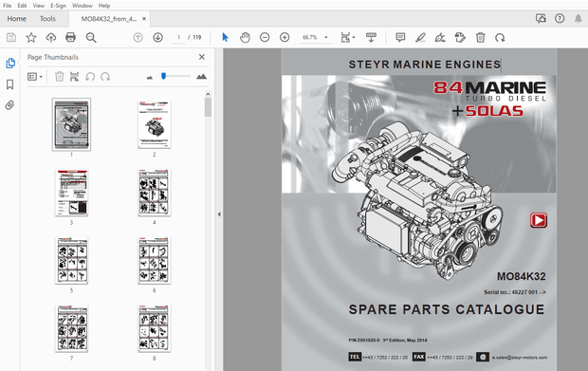Click the scrolling mode toolbar icon
The width and height of the screenshot is (588, 371).
tap(371, 38)
